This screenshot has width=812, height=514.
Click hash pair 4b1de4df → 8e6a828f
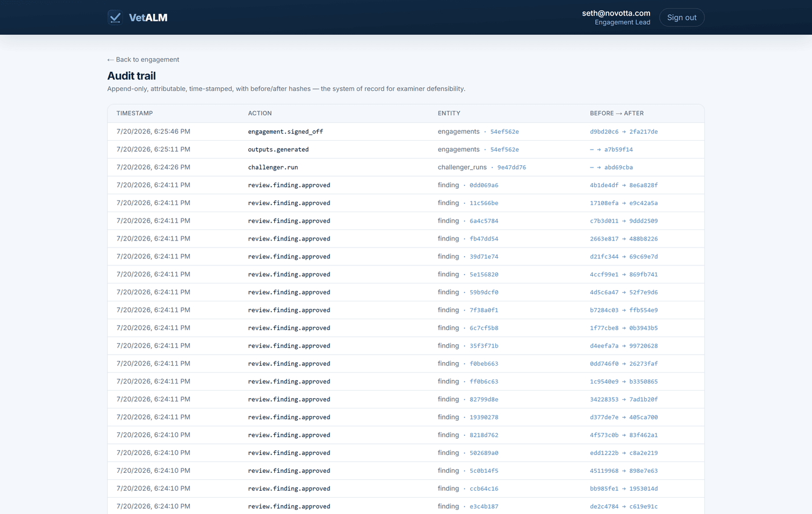(x=623, y=185)
